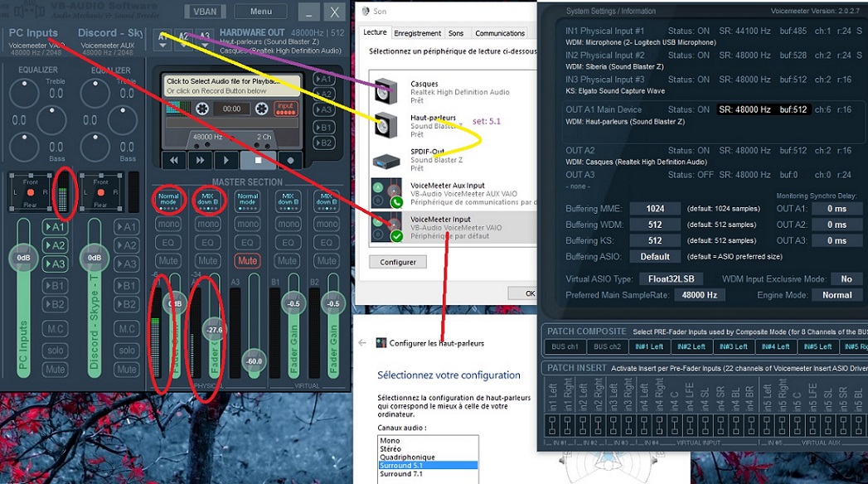Disable A1 routing on the PC Inputs strip
This screenshot has width=868, height=484.
coord(55,227)
